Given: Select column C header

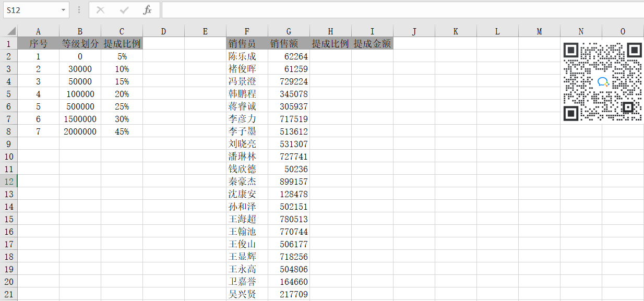Looking at the screenshot, I should 122,31.
